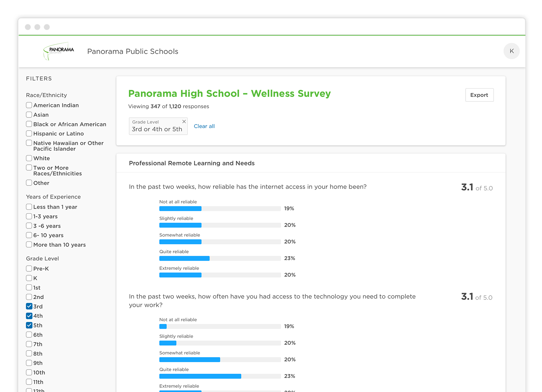Check the 9th grade filter
The width and height of the screenshot is (542, 392).
[29, 363]
